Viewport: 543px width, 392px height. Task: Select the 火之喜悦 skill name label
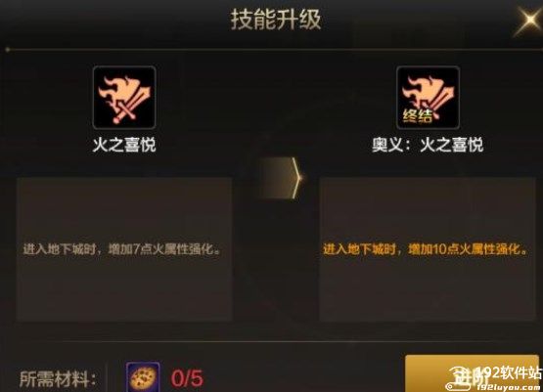124,145
